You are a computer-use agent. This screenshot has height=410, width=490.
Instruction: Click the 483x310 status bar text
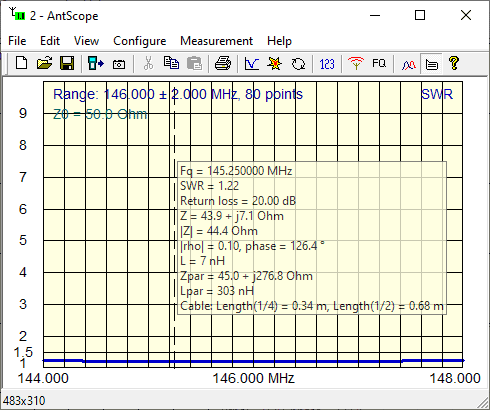[24, 400]
